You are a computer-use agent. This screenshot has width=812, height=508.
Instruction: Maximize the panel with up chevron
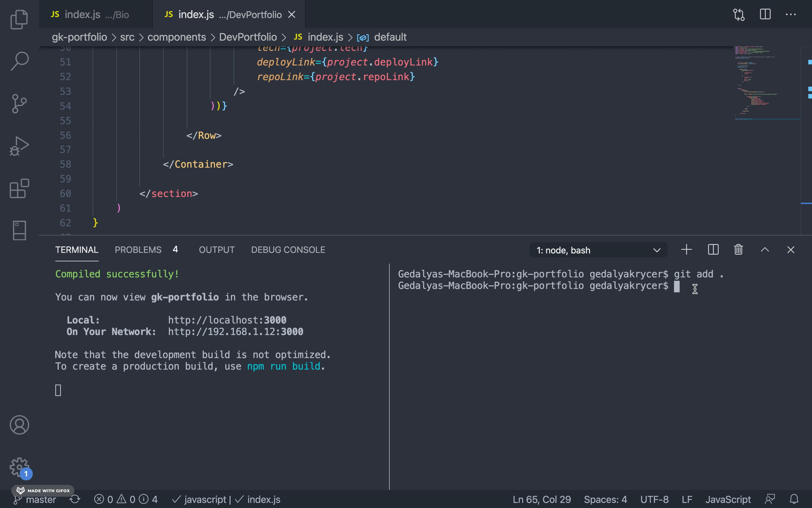click(x=765, y=250)
